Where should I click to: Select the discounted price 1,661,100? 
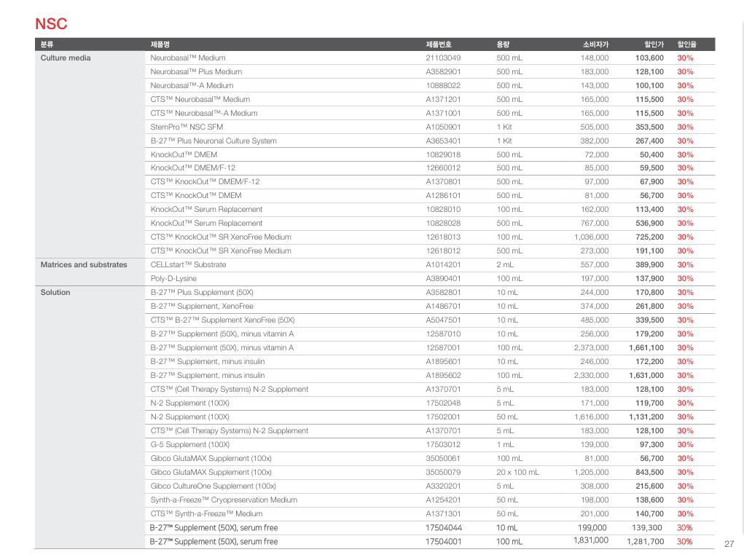pos(646,348)
